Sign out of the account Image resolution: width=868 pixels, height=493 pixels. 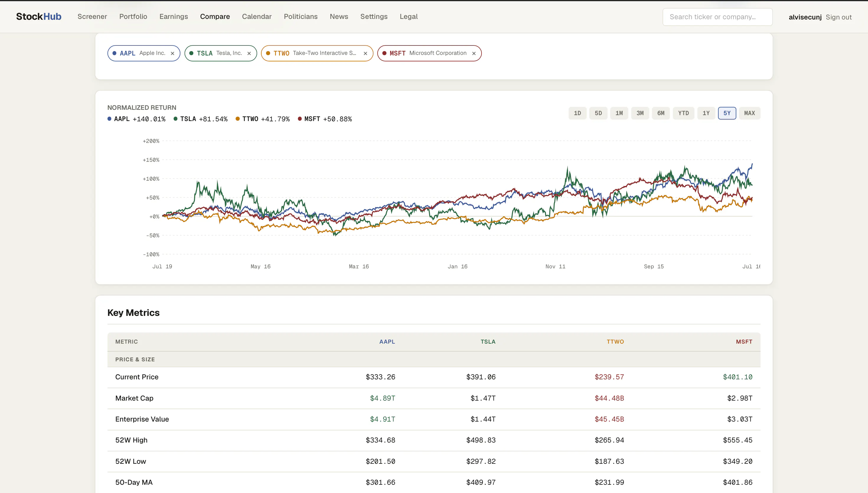coord(838,17)
